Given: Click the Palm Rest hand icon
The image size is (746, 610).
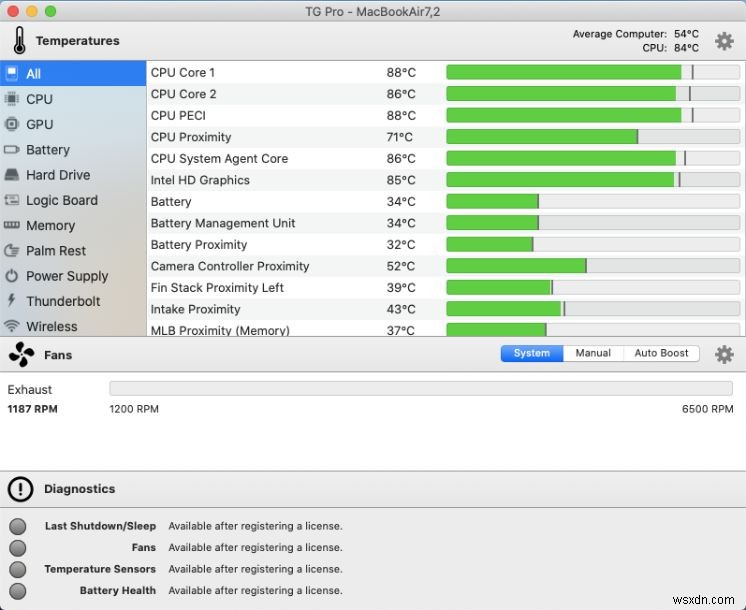Looking at the screenshot, I should pos(12,250).
